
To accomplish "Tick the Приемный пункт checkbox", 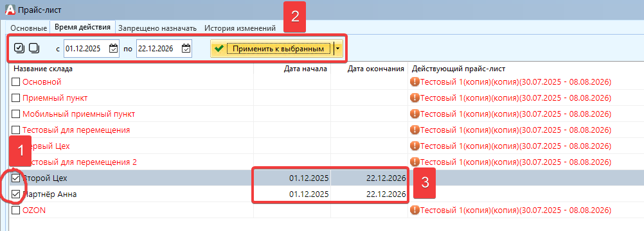I will [x=15, y=98].
